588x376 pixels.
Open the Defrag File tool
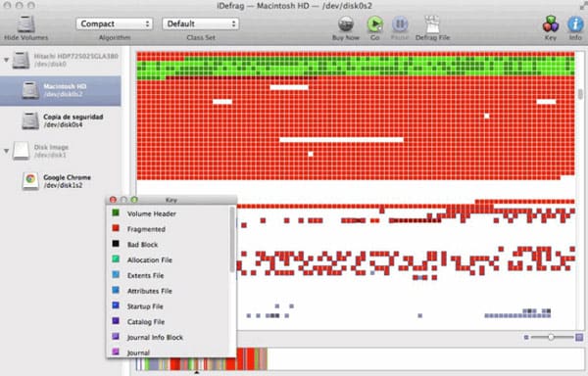click(432, 24)
